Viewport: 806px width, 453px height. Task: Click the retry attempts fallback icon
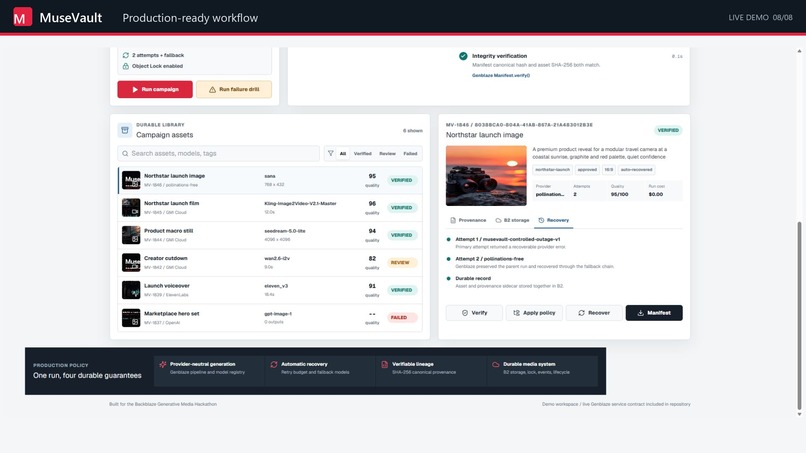125,55
